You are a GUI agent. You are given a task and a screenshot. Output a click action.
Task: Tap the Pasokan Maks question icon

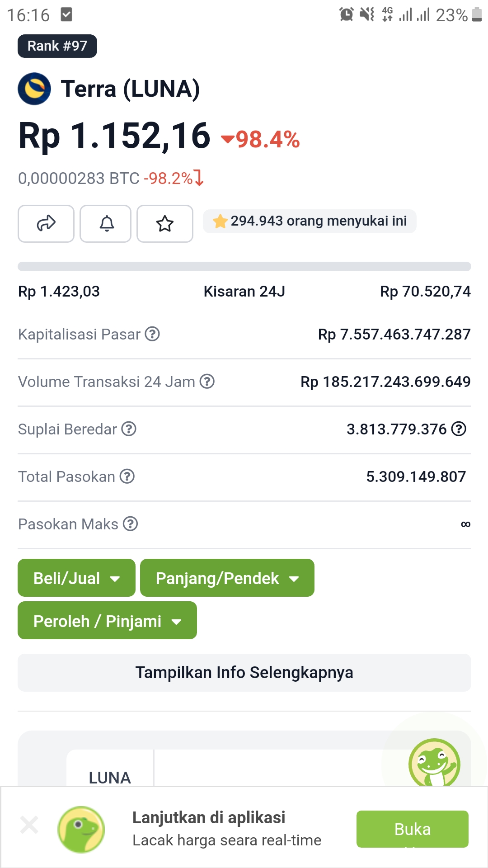(x=131, y=524)
